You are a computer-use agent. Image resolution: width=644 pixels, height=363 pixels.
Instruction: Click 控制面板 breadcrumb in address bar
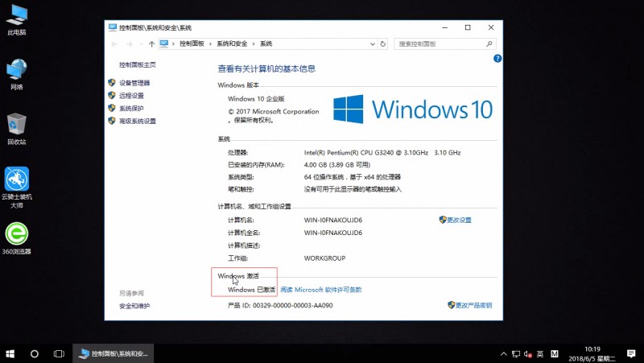(192, 43)
